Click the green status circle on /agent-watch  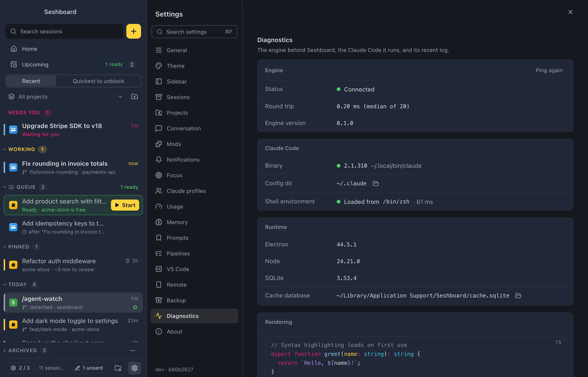[135, 307]
